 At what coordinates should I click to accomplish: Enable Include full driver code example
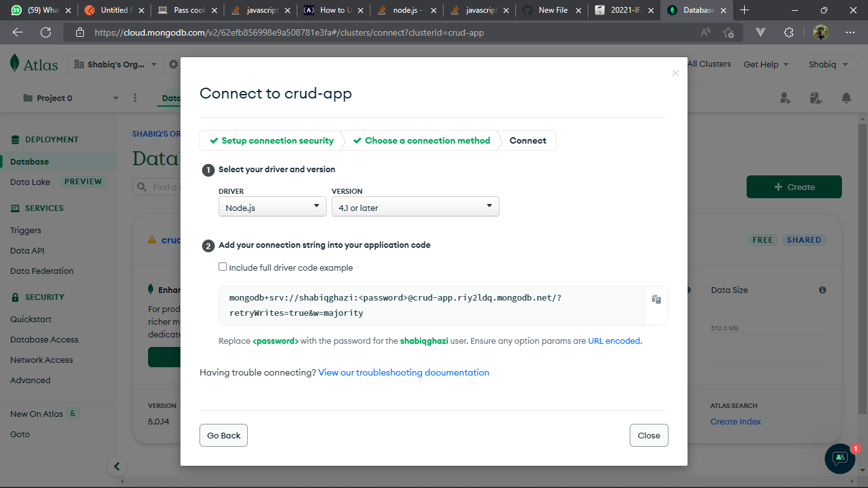point(223,266)
